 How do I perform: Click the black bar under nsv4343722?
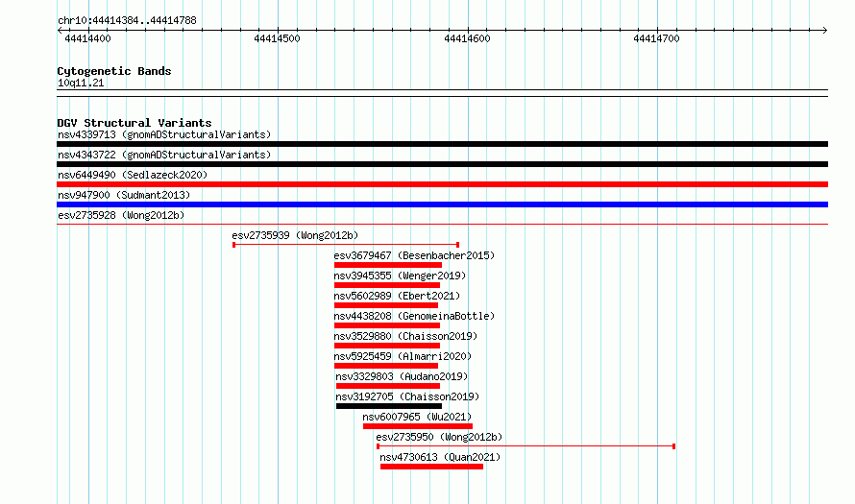pyautogui.click(x=442, y=164)
